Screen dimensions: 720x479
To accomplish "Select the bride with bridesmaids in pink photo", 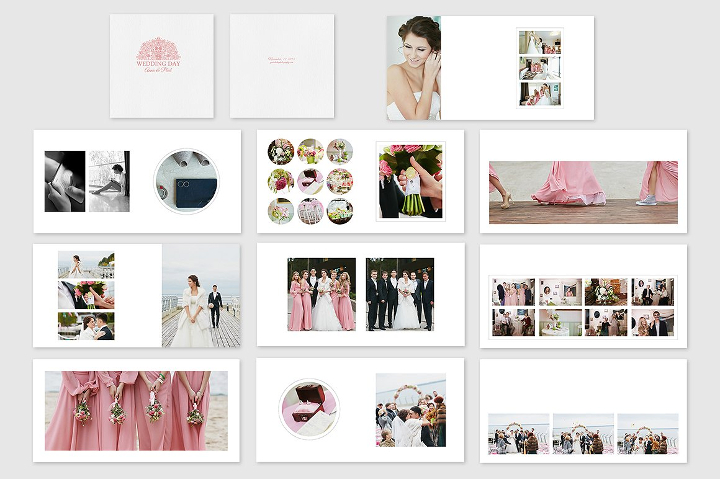I will (322, 294).
